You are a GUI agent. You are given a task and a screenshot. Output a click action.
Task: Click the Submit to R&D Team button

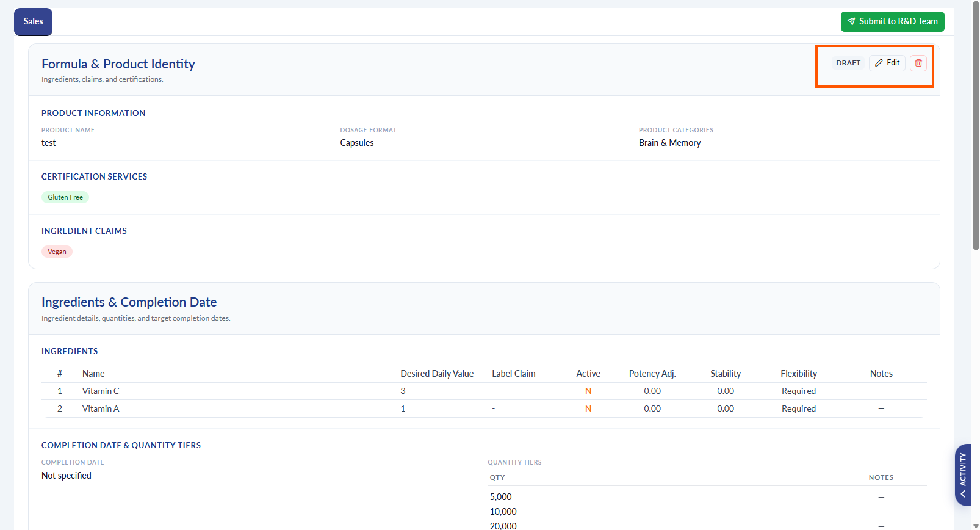tap(892, 21)
